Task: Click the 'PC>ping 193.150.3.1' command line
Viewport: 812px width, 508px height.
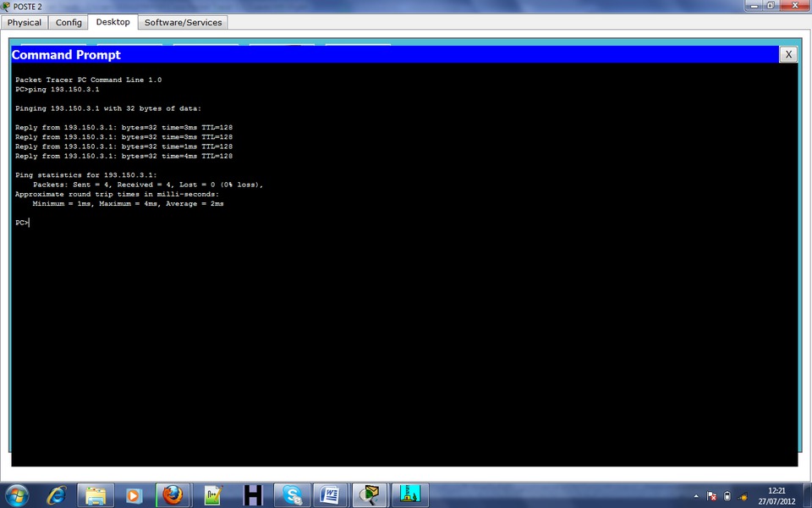Action: 57,89
